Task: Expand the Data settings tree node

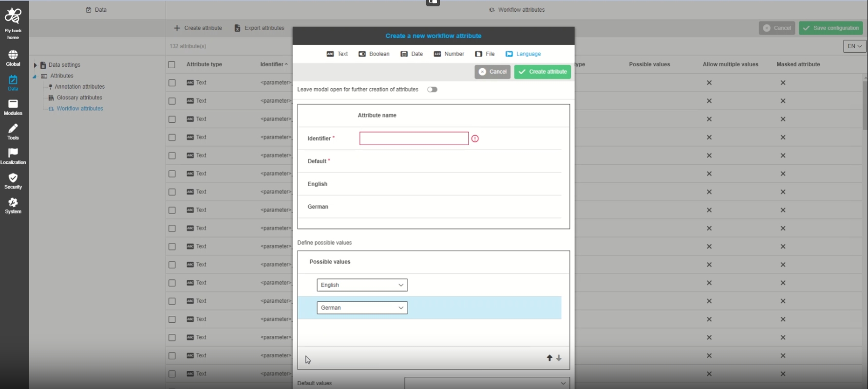Action: click(x=35, y=65)
